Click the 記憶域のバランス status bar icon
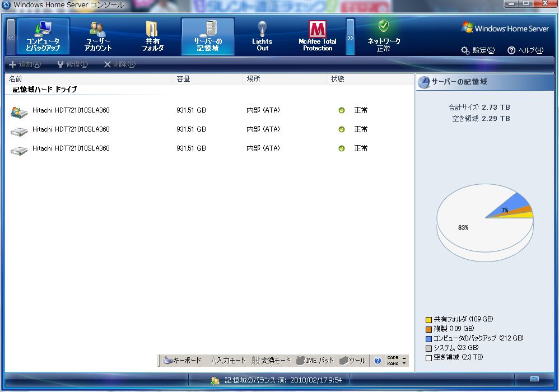 tap(215, 381)
